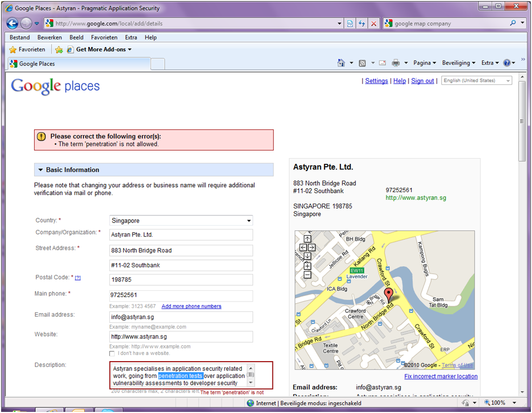Open the Country dropdown showing Singapore
532x413 pixels.
[181, 220]
